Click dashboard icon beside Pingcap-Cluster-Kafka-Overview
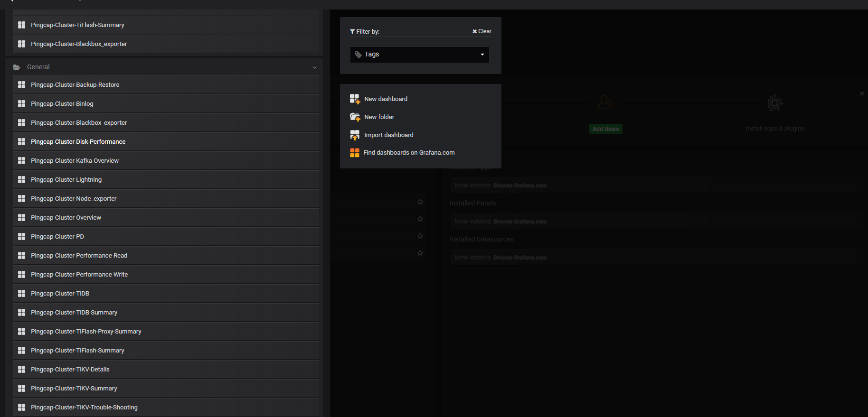This screenshot has height=417, width=868. (21, 161)
